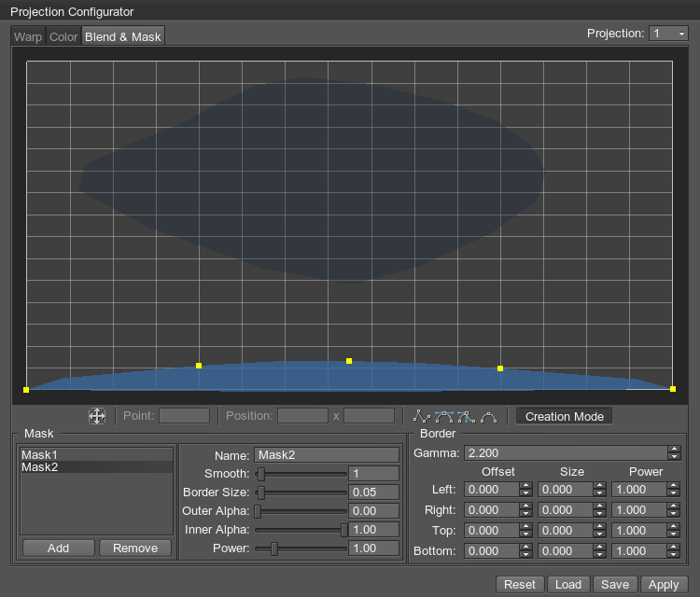This screenshot has height=597, width=700.
Task: Click the yellow control point at curve peak
Action: point(349,361)
